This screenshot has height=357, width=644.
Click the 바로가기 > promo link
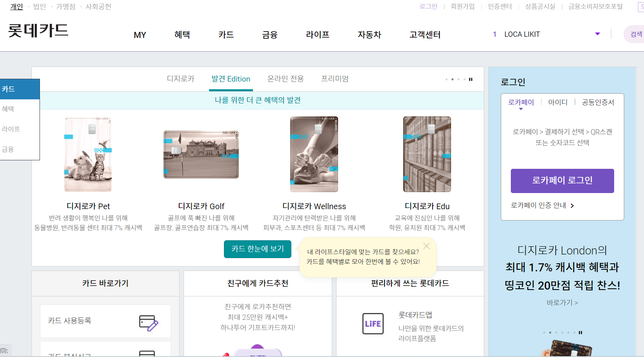562,302
